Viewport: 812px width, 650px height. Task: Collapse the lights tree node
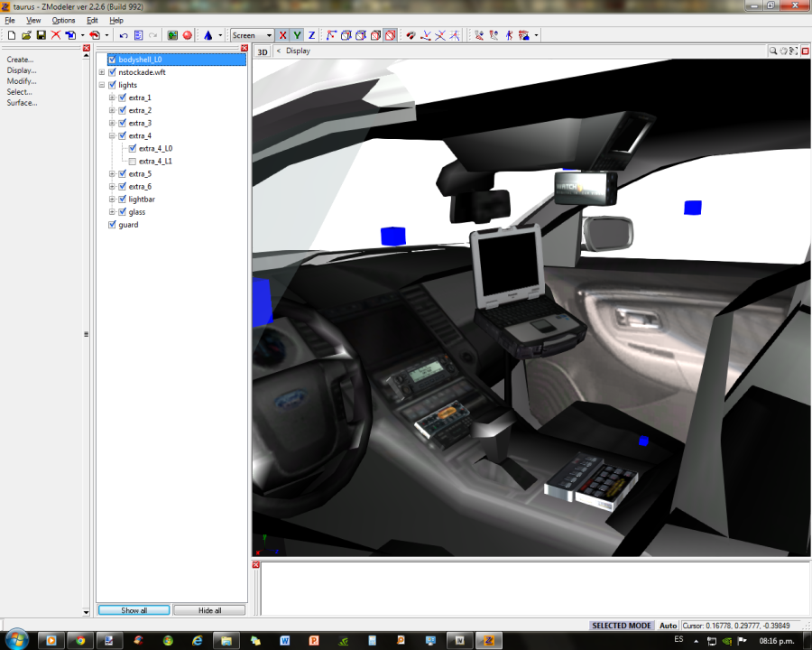[x=102, y=85]
